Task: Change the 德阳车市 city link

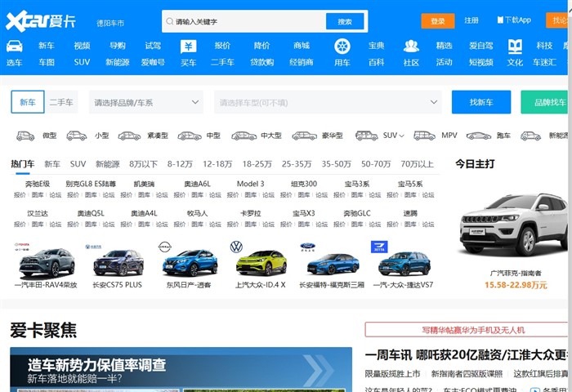Action: (110, 23)
